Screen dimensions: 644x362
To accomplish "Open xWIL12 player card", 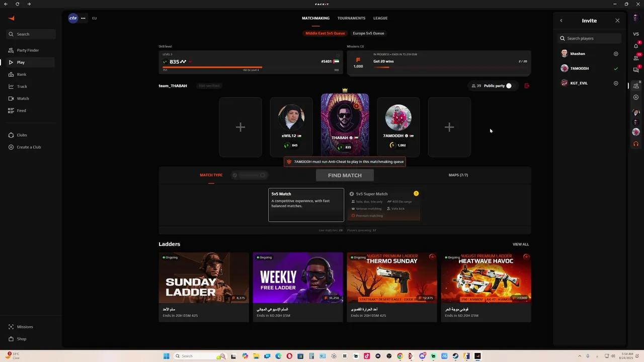I will click(291, 127).
